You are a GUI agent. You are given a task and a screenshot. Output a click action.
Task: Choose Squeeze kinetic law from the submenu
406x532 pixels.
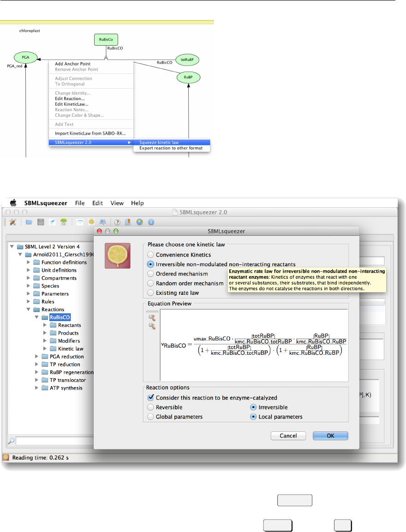(x=172, y=143)
